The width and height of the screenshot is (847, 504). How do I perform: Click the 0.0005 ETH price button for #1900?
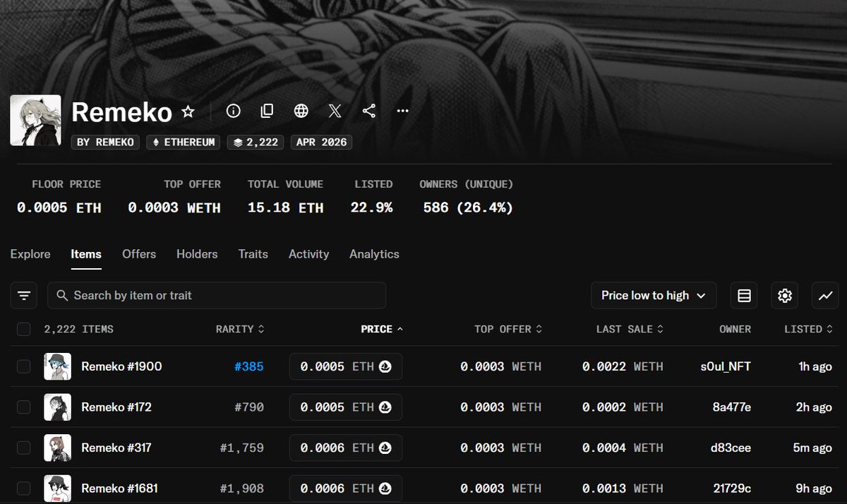click(346, 366)
